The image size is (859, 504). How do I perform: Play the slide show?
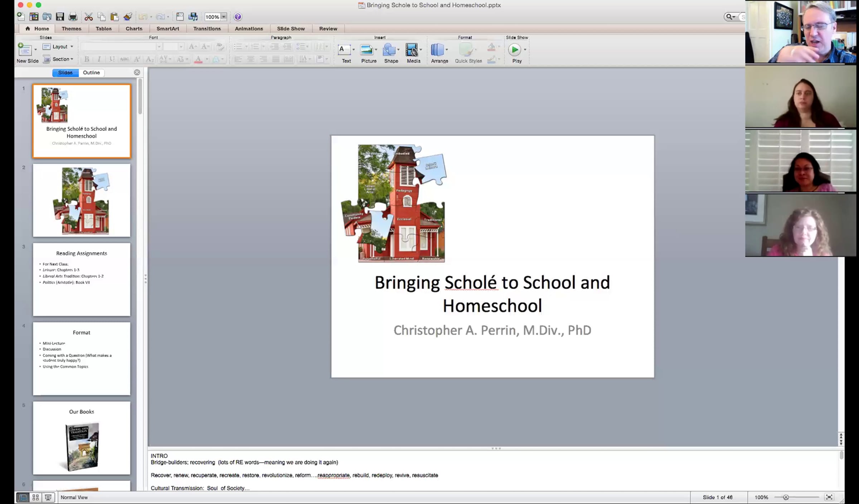pyautogui.click(x=514, y=50)
